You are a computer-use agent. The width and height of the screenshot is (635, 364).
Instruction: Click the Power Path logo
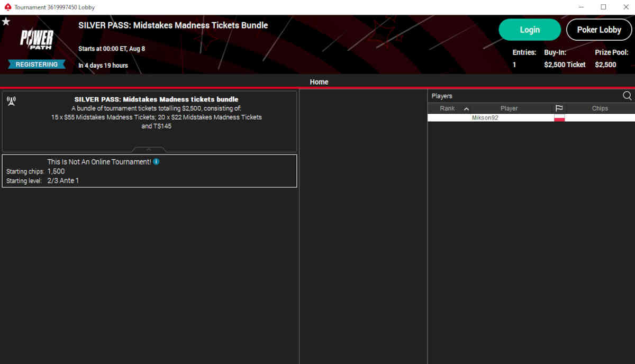coord(37,40)
